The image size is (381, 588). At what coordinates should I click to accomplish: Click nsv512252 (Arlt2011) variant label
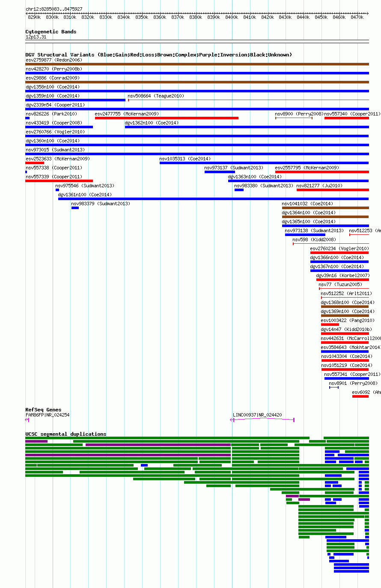(346, 294)
